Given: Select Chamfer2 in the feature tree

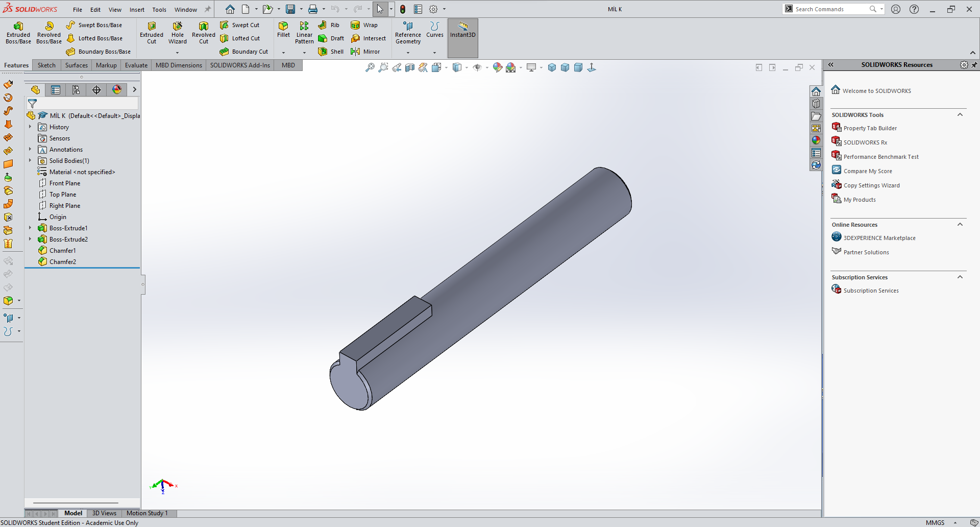Looking at the screenshot, I should [63, 262].
